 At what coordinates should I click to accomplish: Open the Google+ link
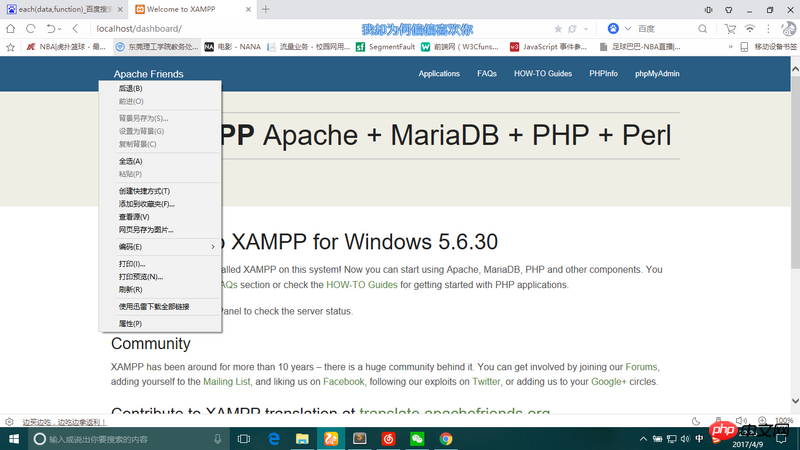click(608, 382)
